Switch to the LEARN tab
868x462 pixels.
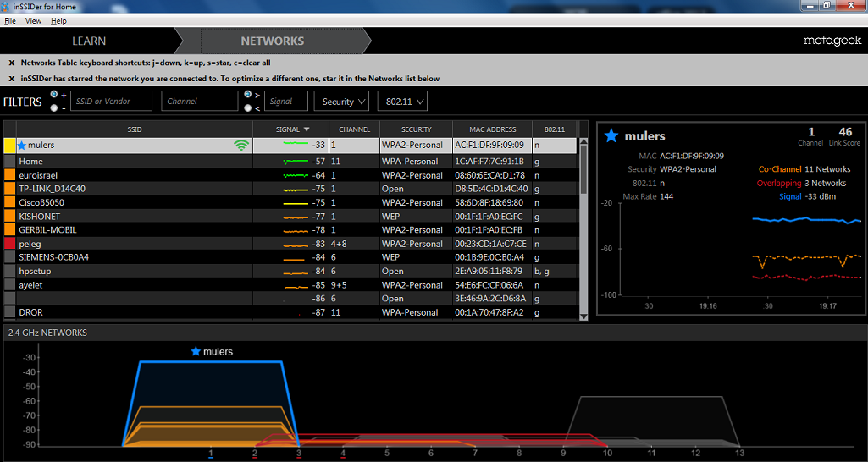pyautogui.click(x=88, y=41)
